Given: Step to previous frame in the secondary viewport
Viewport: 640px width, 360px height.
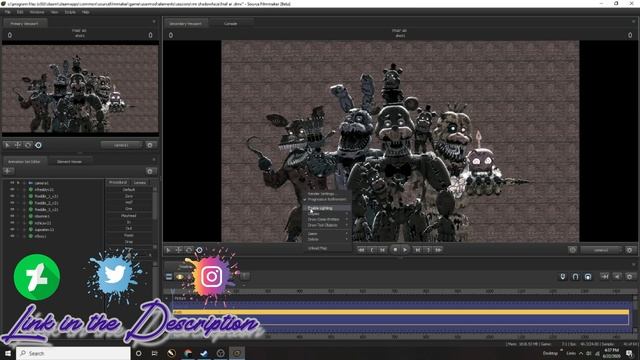Looking at the screenshot, I should point(382,250).
